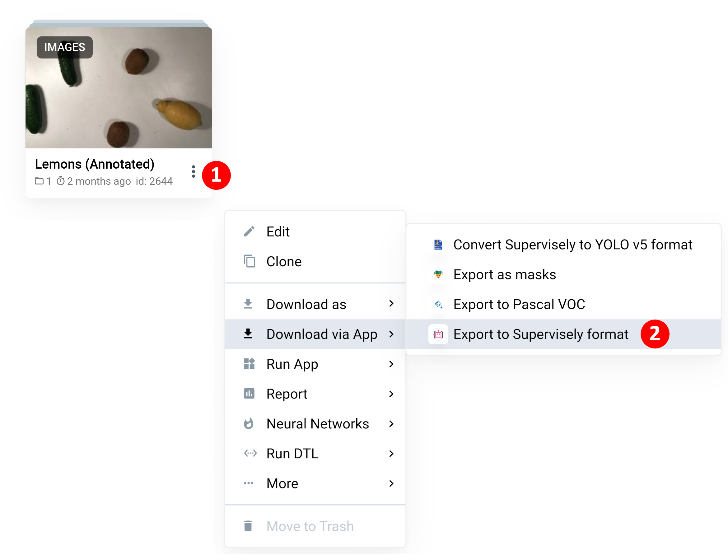Click the Lemons (Annotated) project title
Screen dimensions: 728x560
95,164
